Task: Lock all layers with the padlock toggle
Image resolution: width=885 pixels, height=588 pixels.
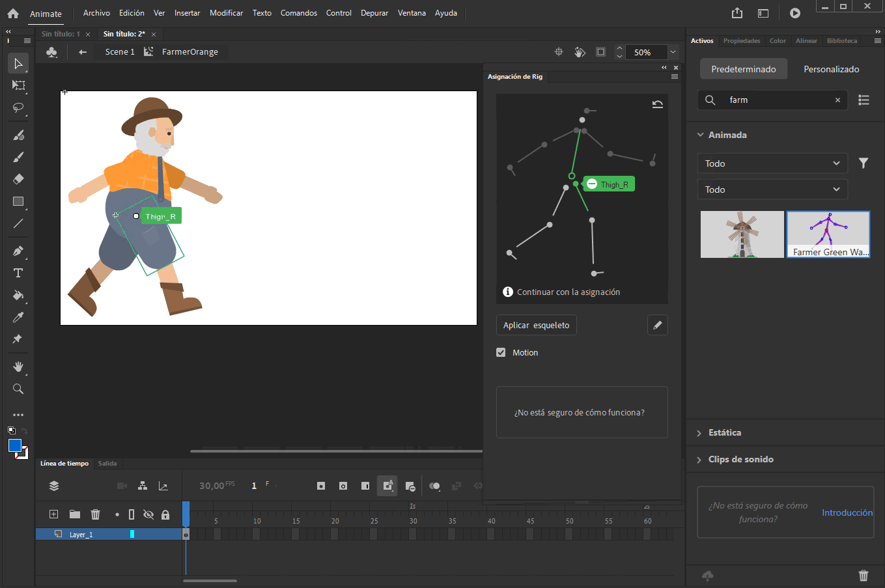Action: click(x=165, y=514)
